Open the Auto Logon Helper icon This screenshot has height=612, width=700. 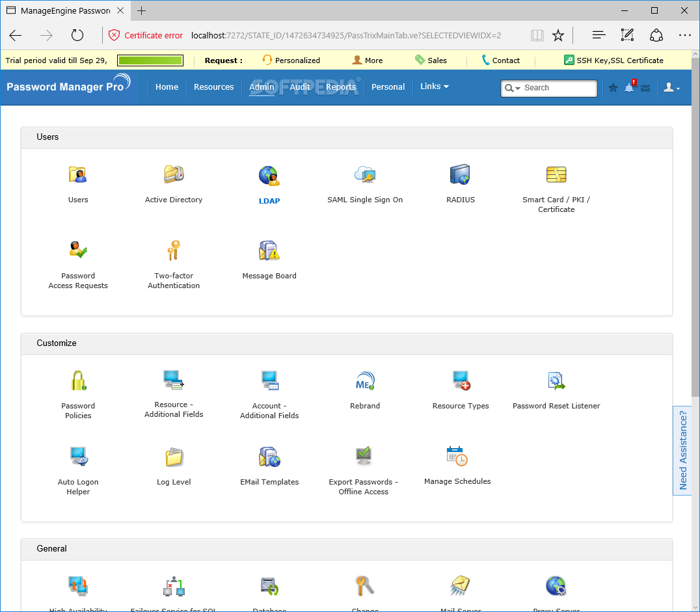pos(79,456)
